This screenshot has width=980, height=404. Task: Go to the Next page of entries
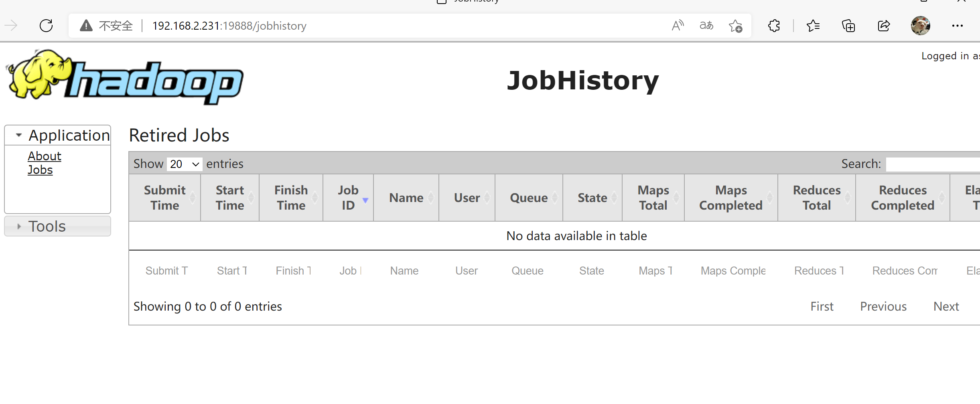pyautogui.click(x=946, y=306)
